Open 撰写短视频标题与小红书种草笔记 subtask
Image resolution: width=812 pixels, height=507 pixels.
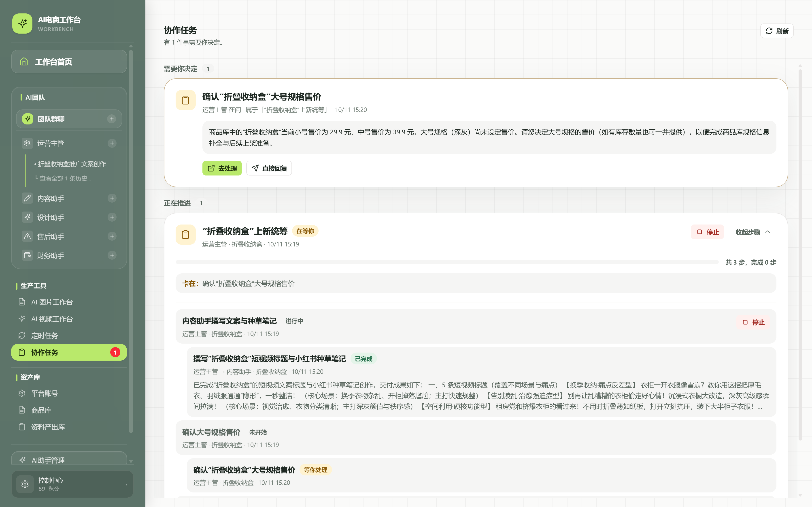[481, 382]
